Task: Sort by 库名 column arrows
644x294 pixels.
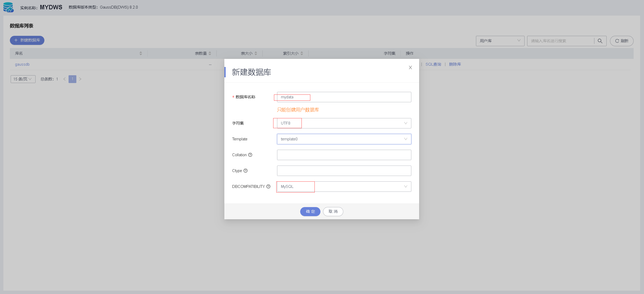Action: 141,53
